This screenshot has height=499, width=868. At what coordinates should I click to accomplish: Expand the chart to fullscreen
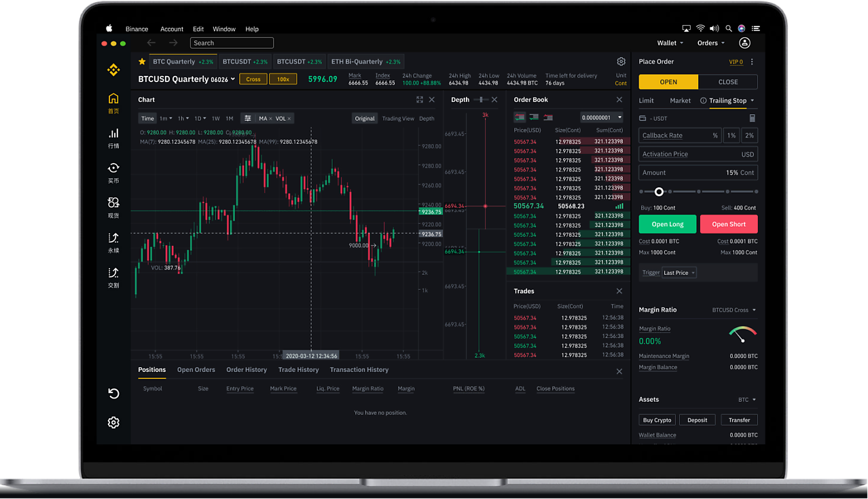[420, 100]
